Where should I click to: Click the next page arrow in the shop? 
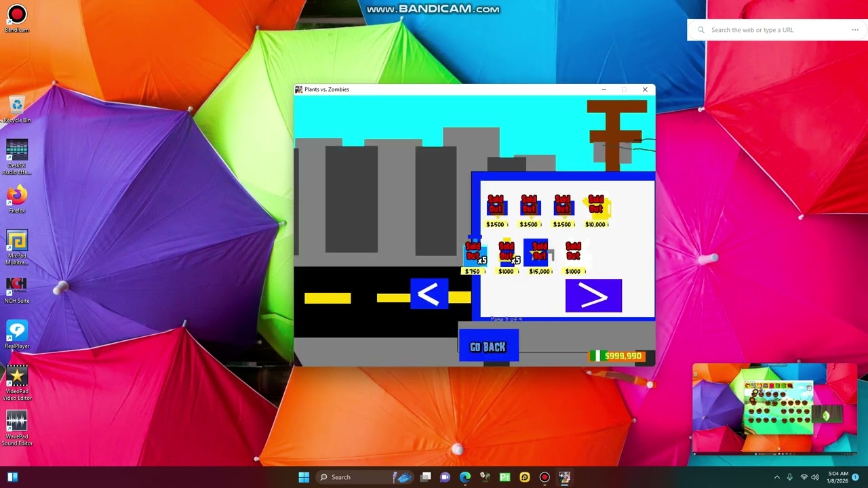tap(593, 296)
